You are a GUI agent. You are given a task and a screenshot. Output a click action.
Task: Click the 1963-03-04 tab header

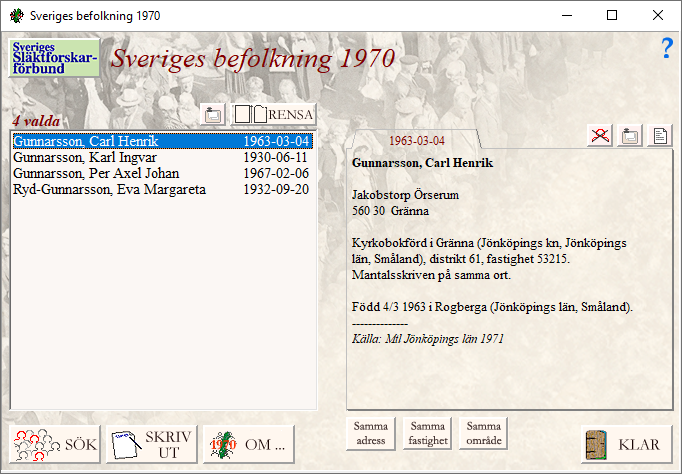pos(417,140)
